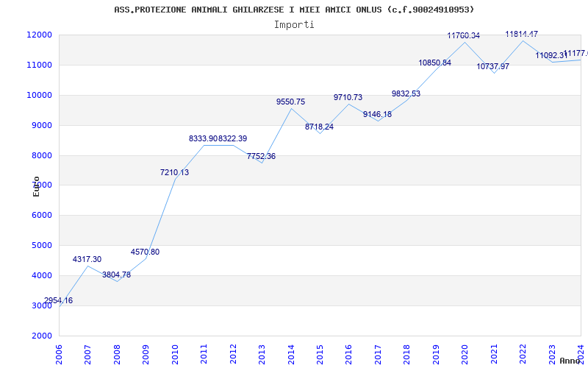Image resolution: width=588 pixels, height=368 pixels.
Task: Select data label 3804.78
Action: (x=117, y=275)
